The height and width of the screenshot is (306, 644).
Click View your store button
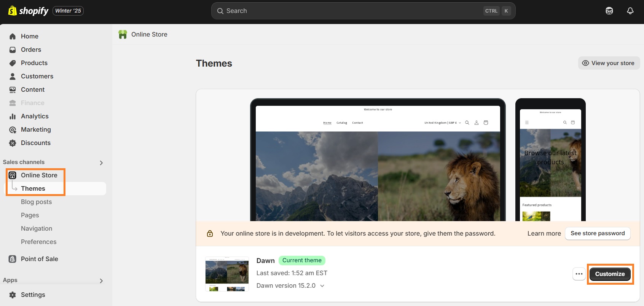(609, 63)
